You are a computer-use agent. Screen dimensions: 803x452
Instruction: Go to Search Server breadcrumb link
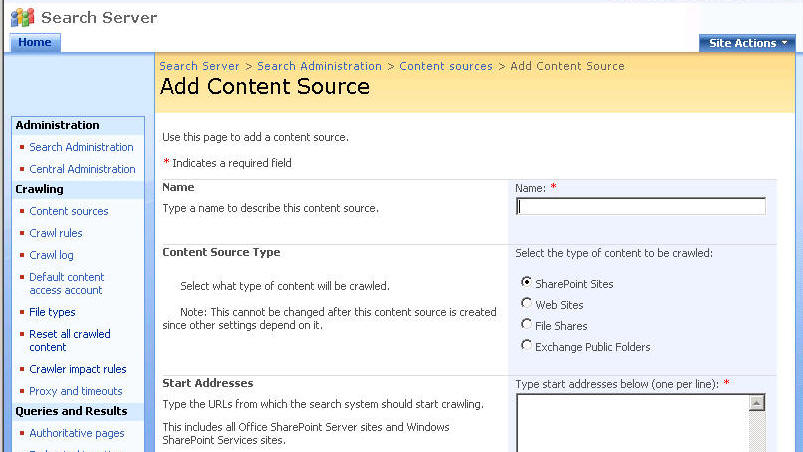199,66
